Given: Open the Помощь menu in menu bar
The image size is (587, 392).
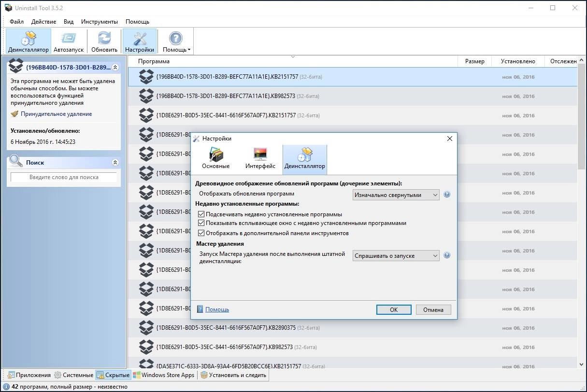Looking at the screenshot, I should point(137,22).
